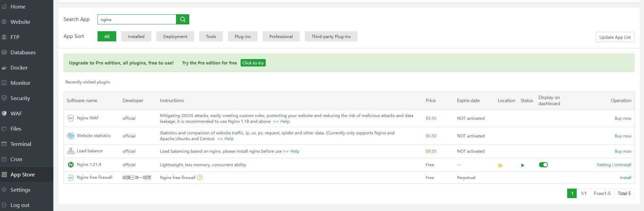Select the Third-party Plug-ins filter
644x211 pixels.
click(x=331, y=36)
